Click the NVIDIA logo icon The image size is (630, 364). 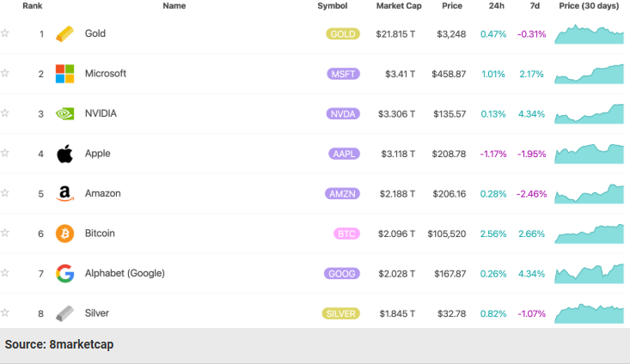64,114
